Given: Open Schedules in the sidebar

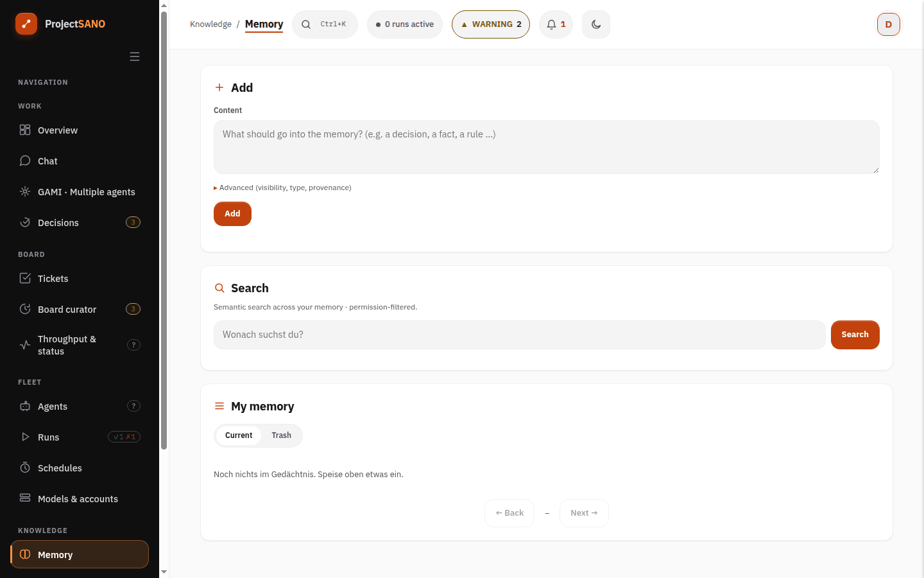Looking at the screenshot, I should pyautogui.click(x=80, y=468).
